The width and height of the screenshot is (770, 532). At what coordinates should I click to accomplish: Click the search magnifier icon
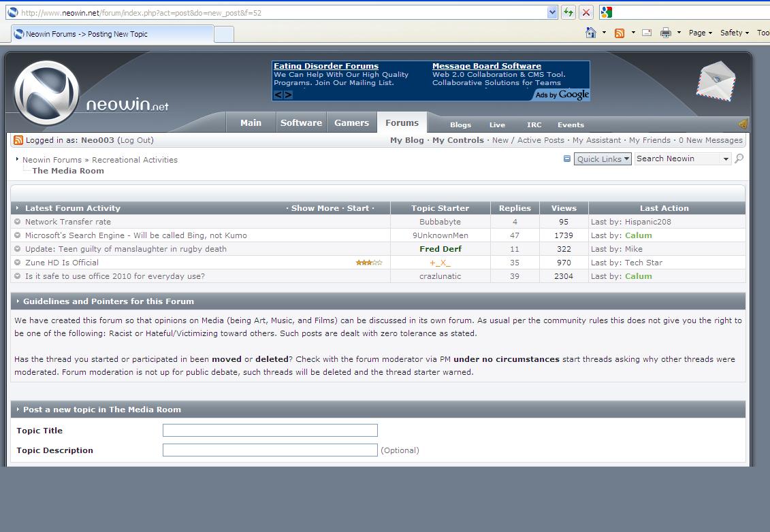[x=739, y=159]
